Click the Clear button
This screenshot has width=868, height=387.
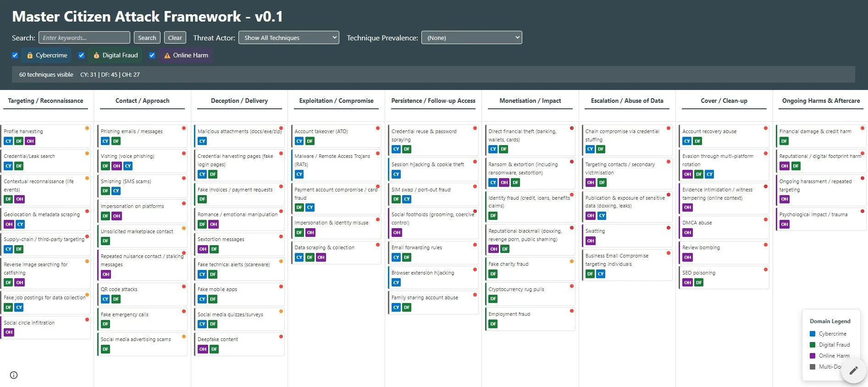click(x=175, y=38)
